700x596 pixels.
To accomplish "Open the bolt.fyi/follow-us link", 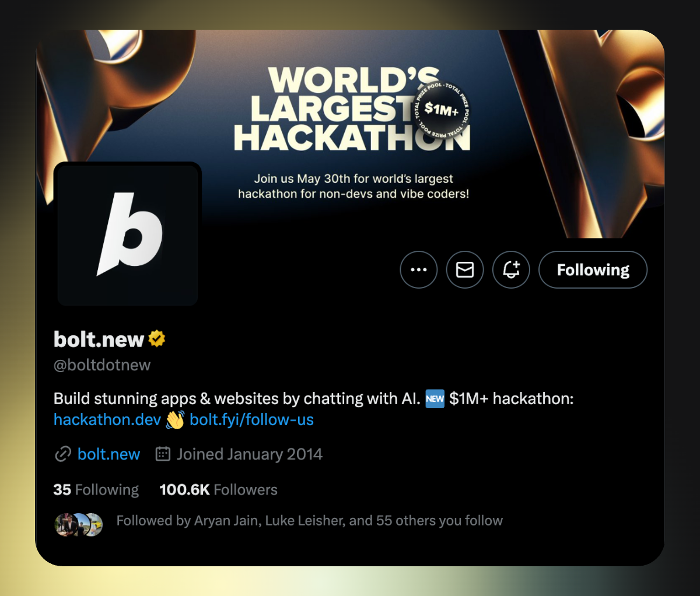I will tap(252, 419).
